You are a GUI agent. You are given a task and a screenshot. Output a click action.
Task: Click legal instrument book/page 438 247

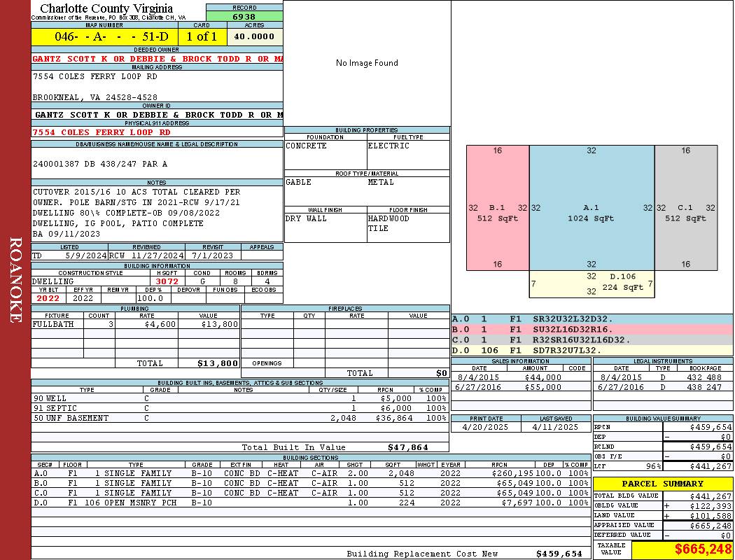[705, 388]
